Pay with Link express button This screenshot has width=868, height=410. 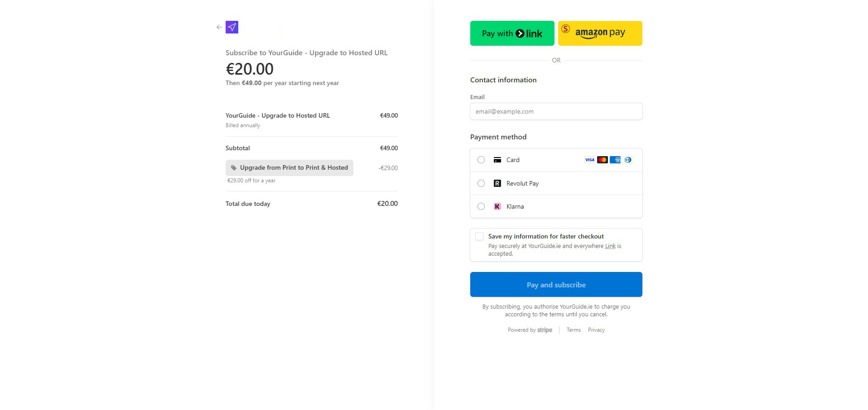pyautogui.click(x=512, y=33)
